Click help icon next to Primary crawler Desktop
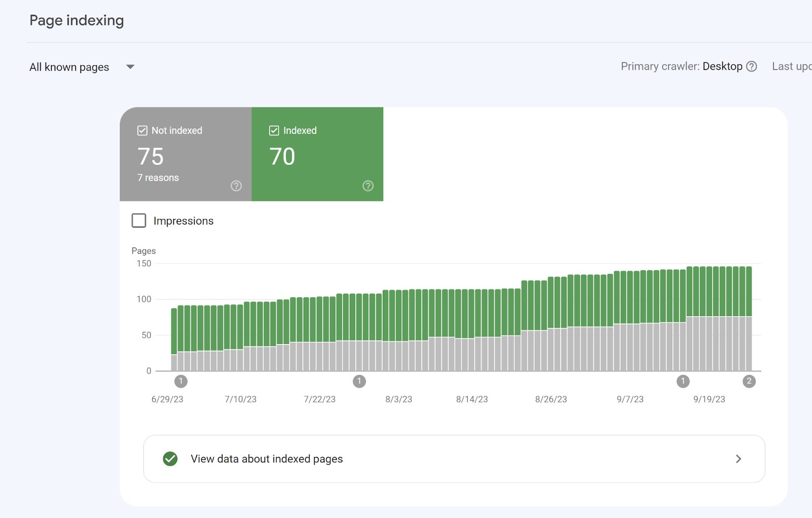This screenshot has width=812, height=518. (x=752, y=66)
